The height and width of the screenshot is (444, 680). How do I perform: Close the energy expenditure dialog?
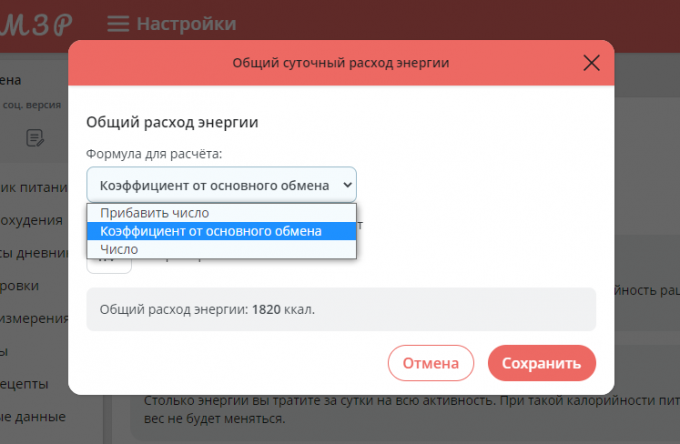click(591, 64)
